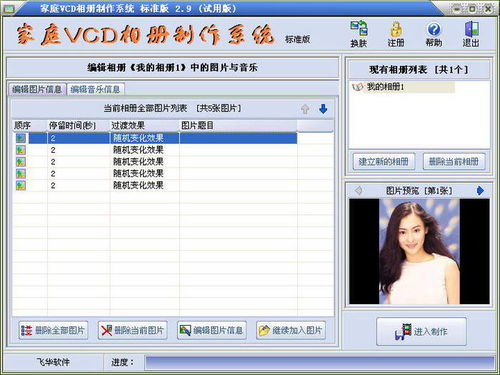Click the 随机变化效果 cell in third row

(145, 162)
